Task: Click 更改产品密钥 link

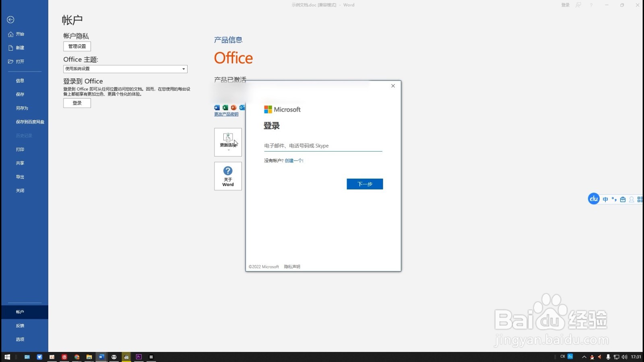Action: [226, 114]
